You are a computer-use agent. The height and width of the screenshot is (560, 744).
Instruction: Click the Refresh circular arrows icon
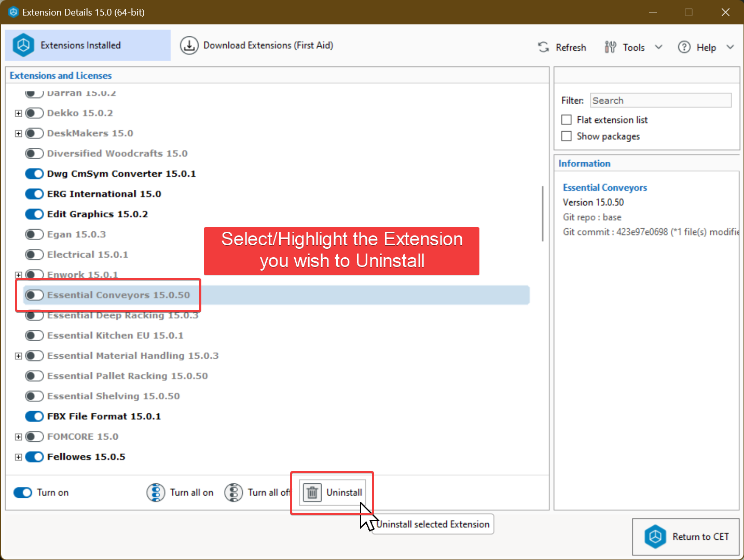click(x=543, y=47)
